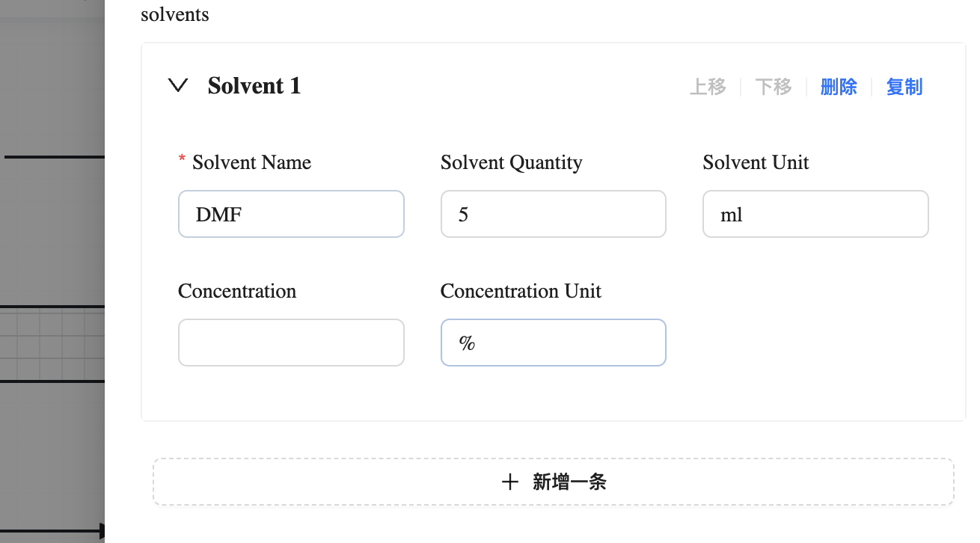Select the Solvent Unit field showing ml
The height and width of the screenshot is (543, 980).
point(815,214)
